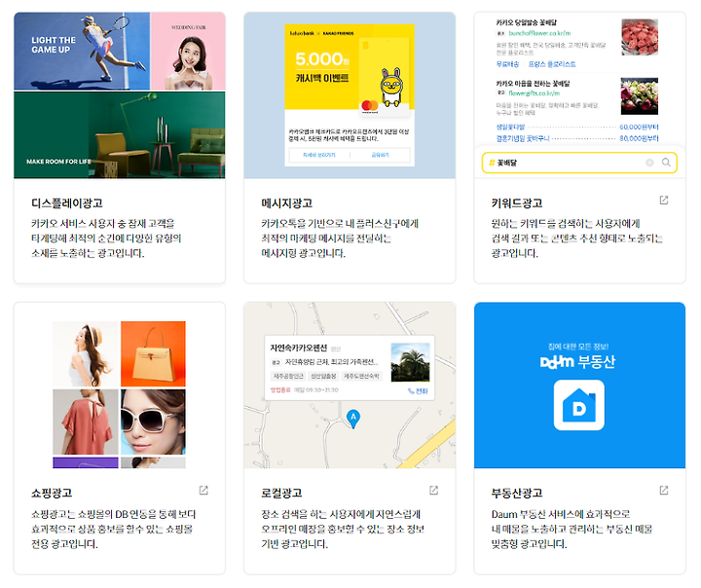The width and height of the screenshot is (701, 588).
Task: Click the 제주도펜션숙박 tag
Action: click(361, 376)
